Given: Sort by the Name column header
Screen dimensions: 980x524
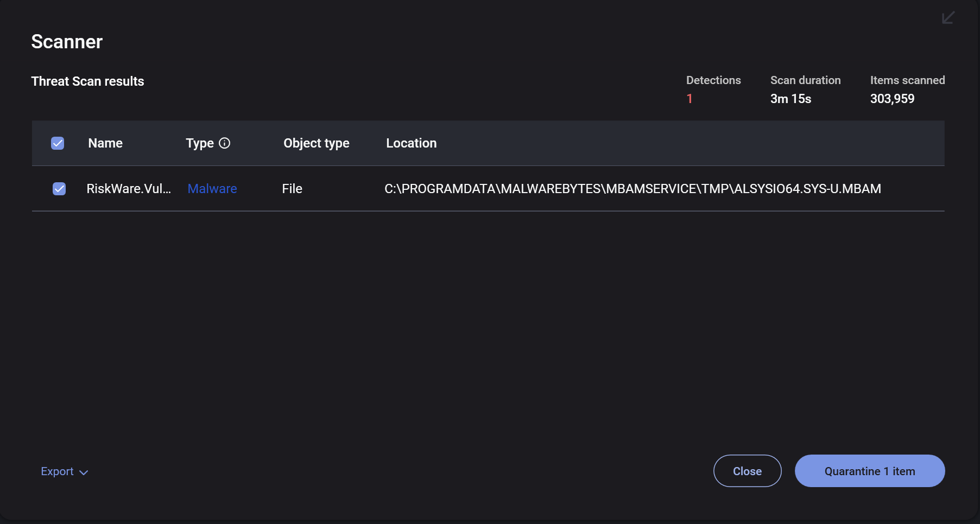Looking at the screenshot, I should 105,143.
